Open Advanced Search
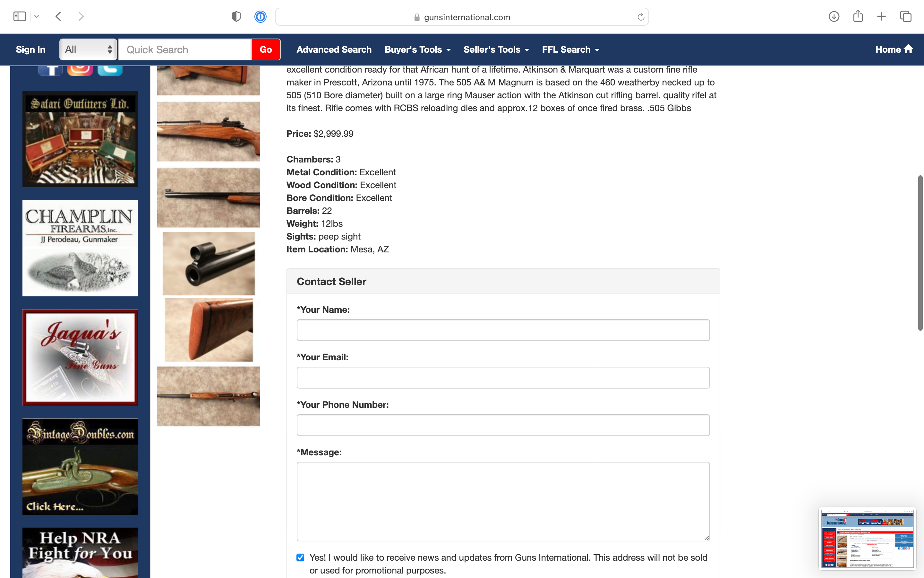The image size is (924, 578). pyautogui.click(x=334, y=50)
